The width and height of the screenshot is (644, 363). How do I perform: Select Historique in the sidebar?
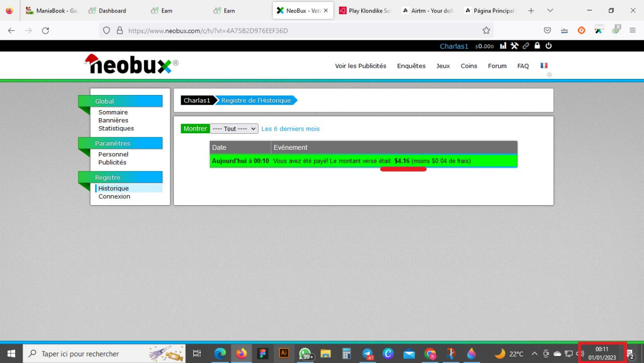114,189
